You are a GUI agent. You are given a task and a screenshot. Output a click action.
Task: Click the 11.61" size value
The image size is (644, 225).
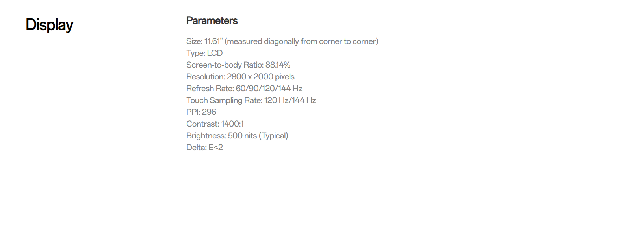pos(213,41)
